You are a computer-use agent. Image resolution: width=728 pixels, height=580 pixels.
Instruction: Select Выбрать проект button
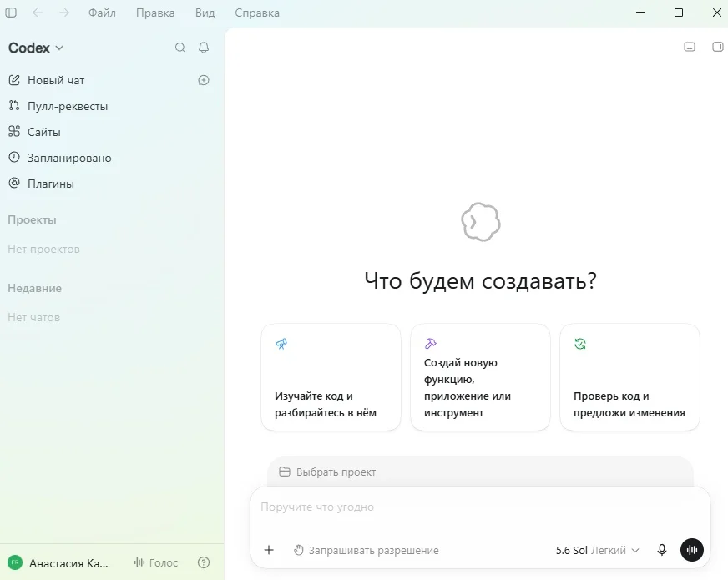tap(327, 472)
